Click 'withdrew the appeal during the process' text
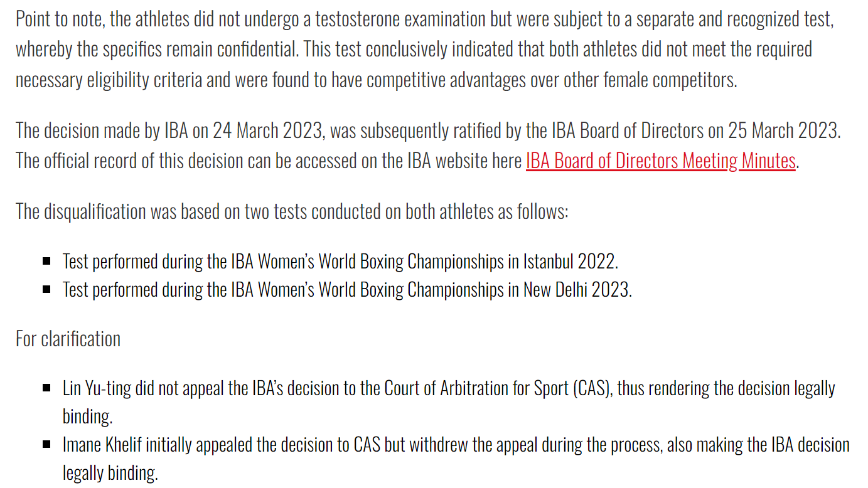This screenshot has height=488, width=868. (x=534, y=445)
